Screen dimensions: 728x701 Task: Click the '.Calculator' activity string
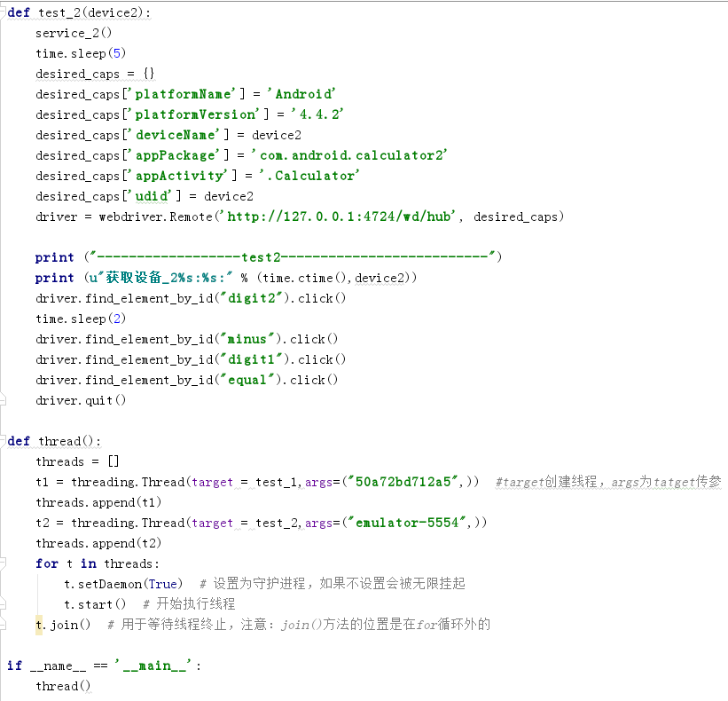309,176
